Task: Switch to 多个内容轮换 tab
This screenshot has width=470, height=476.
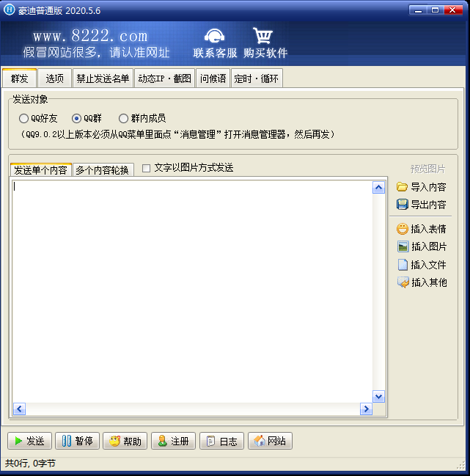Action: pyautogui.click(x=103, y=170)
